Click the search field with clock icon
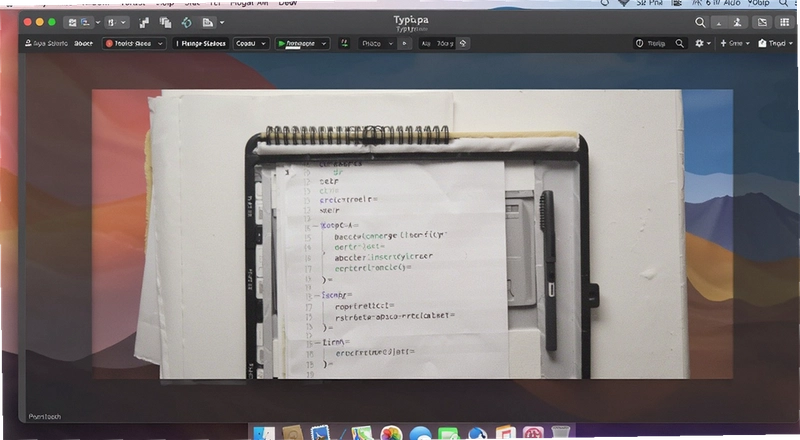This screenshot has width=800, height=440. pyautogui.click(x=660, y=43)
